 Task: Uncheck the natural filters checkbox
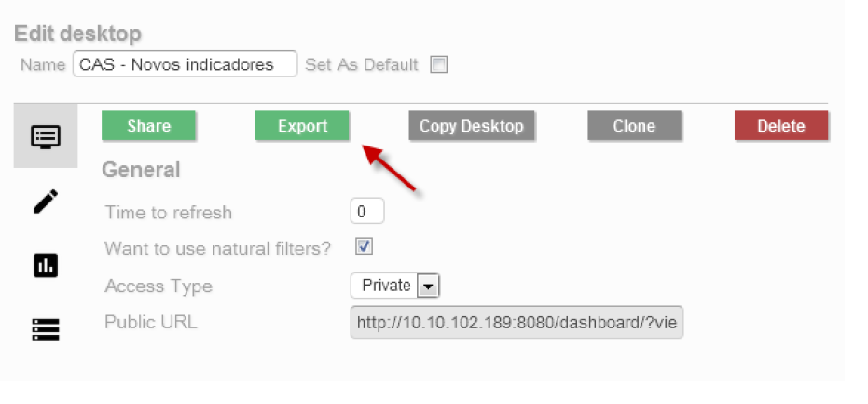(365, 247)
